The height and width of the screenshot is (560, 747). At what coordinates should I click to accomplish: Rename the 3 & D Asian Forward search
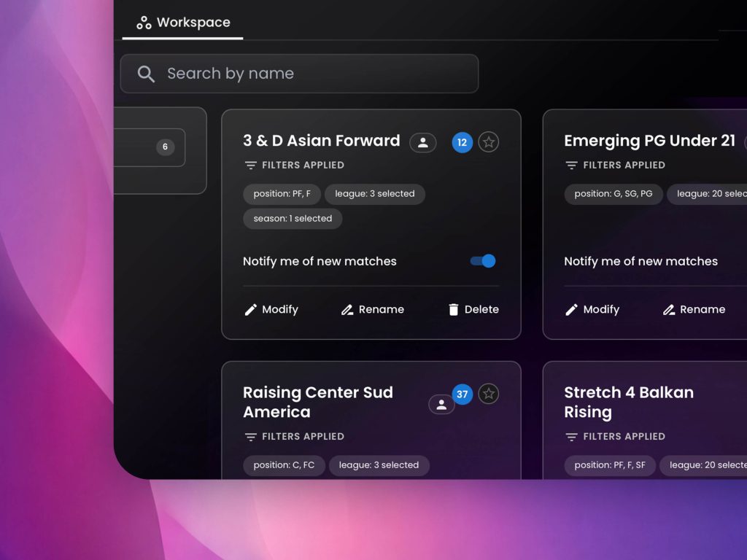pyautogui.click(x=373, y=309)
